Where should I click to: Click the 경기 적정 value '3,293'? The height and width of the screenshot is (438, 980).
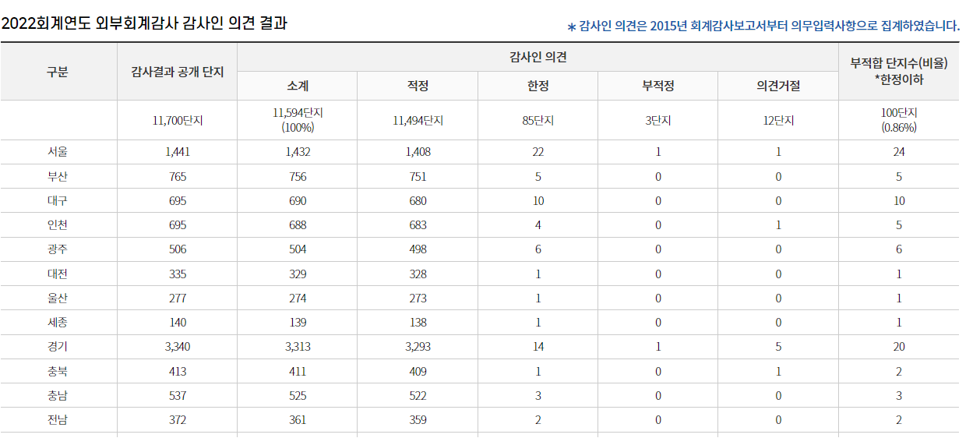[418, 348]
